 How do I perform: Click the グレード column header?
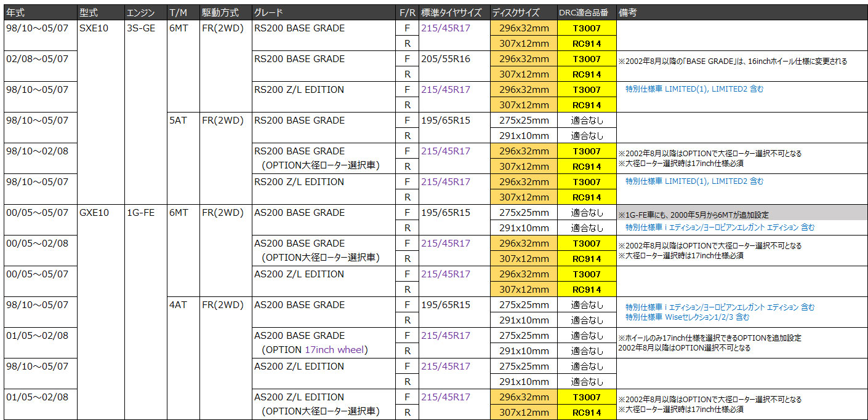[323, 13]
